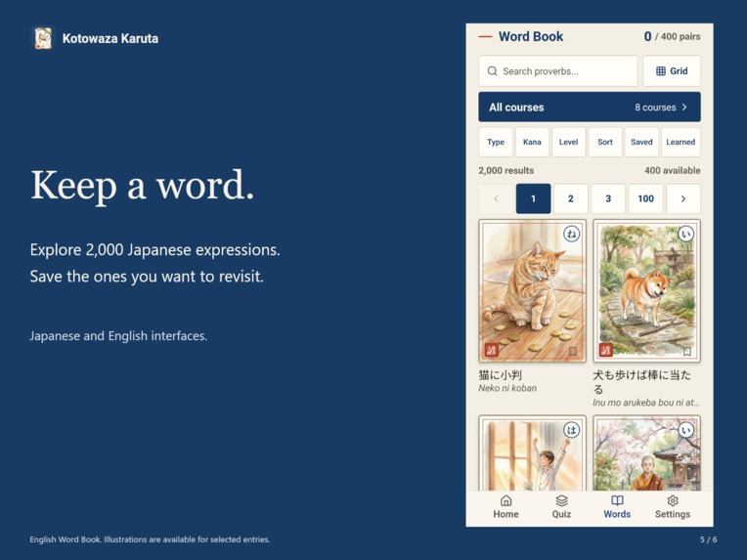Click the は kana badge on boy card
Image resolution: width=747 pixels, height=560 pixels.
(x=571, y=430)
